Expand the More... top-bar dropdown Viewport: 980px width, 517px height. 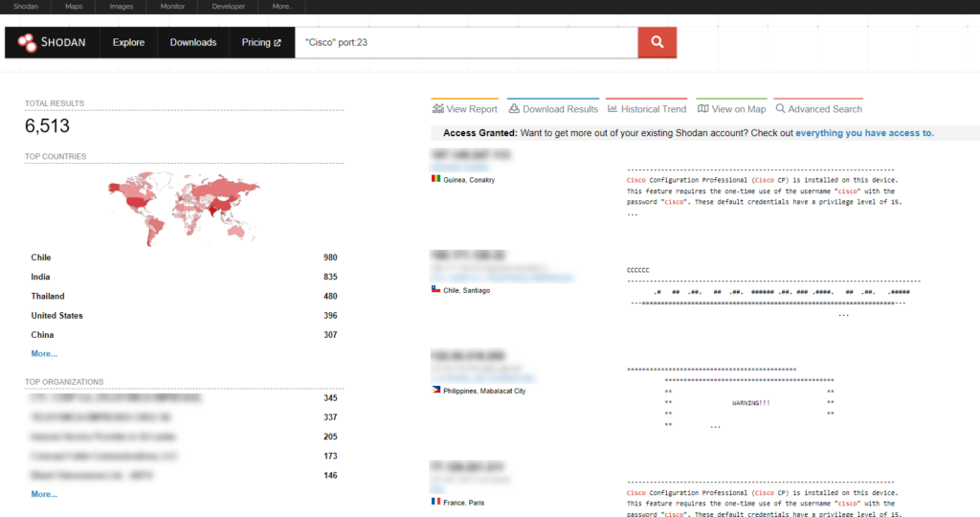[282, 7]
